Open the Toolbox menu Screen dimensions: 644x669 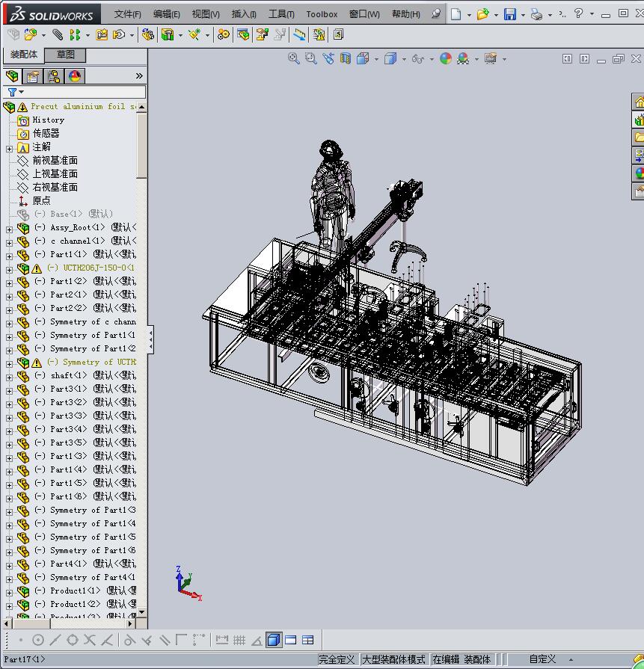[322, 14]
